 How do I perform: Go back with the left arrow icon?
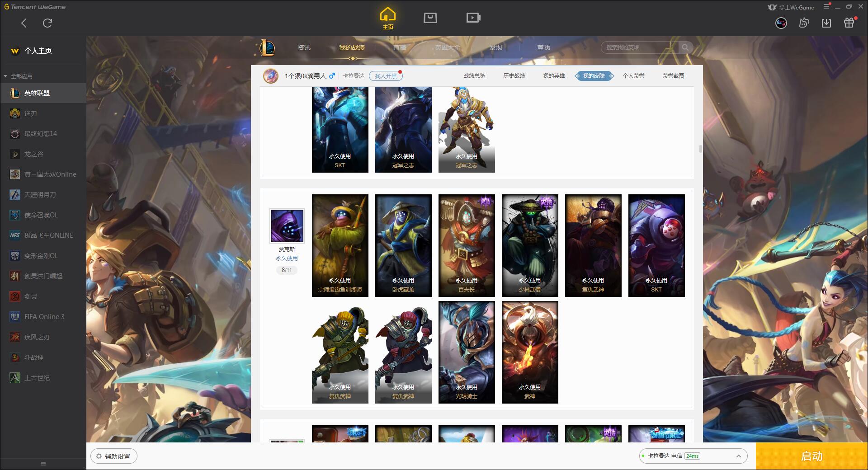tap(24, 23)
